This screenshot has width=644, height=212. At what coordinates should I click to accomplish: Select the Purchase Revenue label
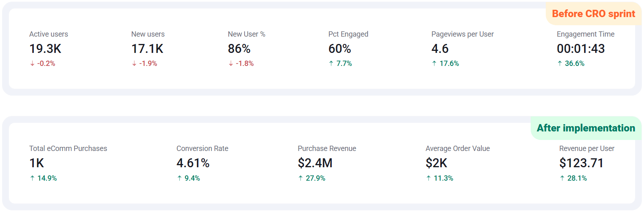[x=327, y=149]
